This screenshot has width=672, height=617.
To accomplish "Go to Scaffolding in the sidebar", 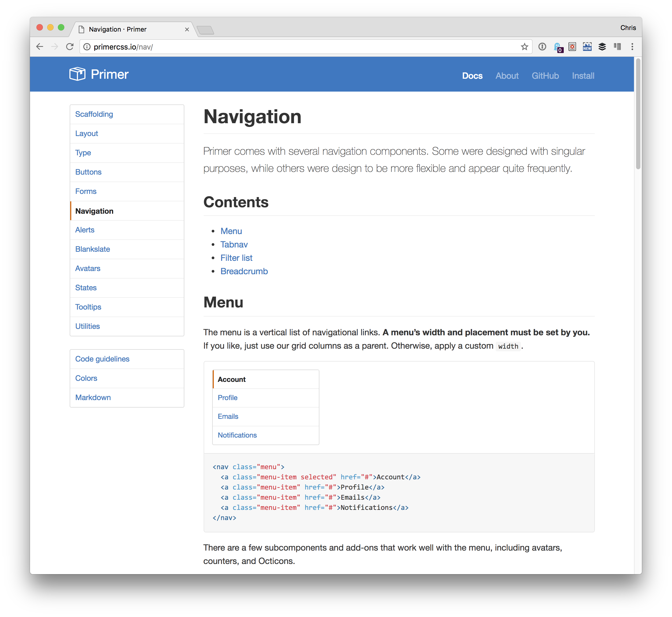I will (127, 115).
